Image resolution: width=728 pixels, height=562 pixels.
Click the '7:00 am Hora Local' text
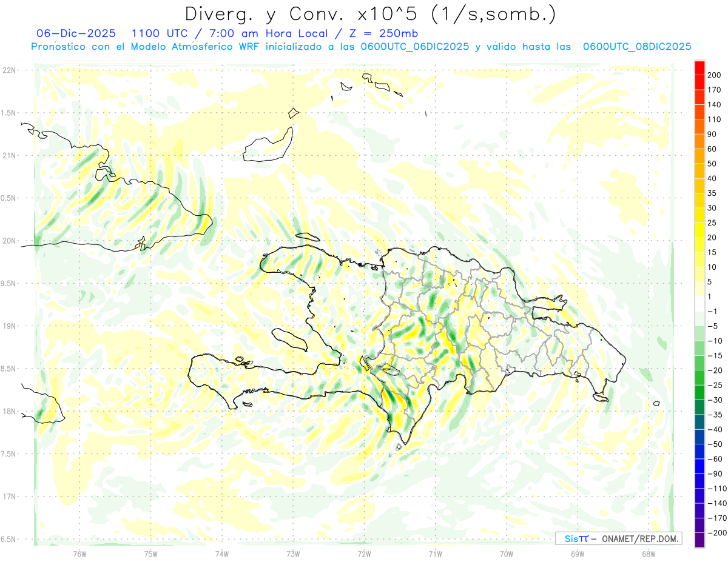pos(266,33)
